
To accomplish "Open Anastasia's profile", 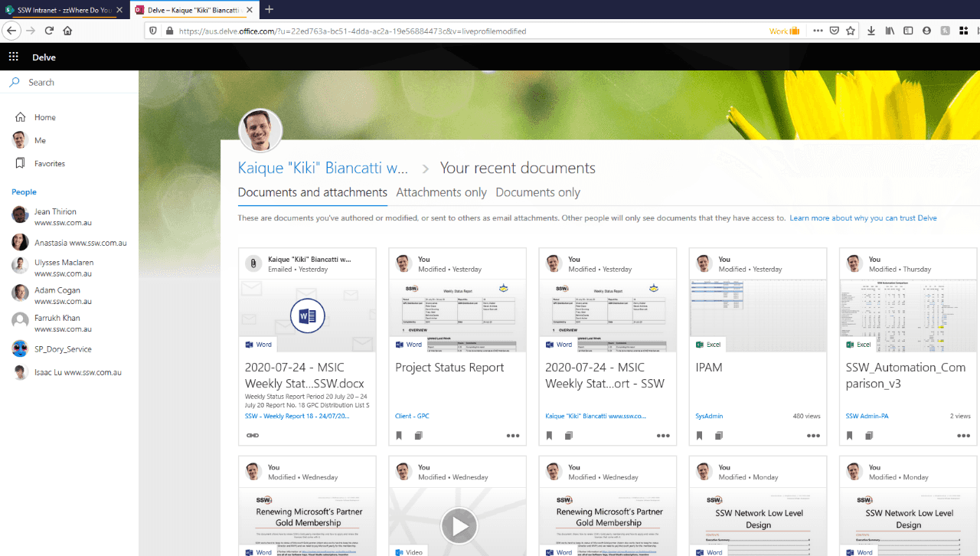I will [69, 243].
